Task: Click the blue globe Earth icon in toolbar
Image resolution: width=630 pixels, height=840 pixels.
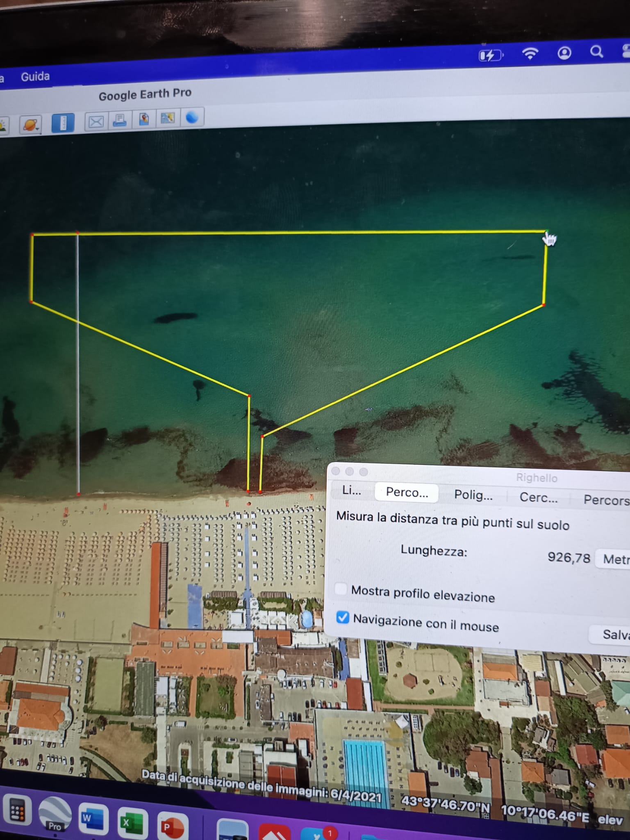Action: (x=192, y=117)
